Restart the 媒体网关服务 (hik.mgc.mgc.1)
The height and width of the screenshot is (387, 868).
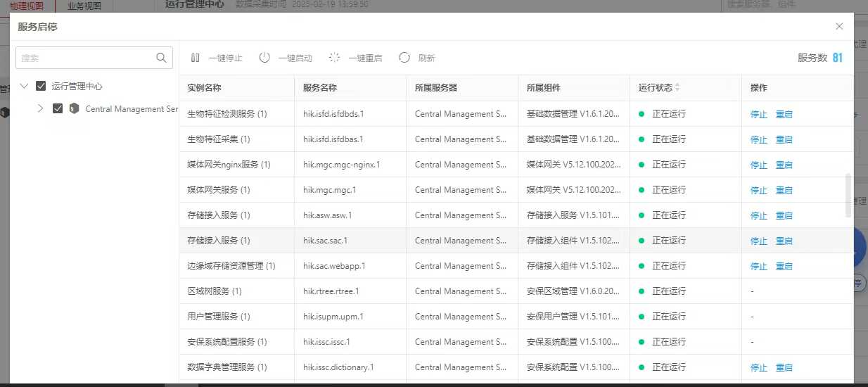(784, 190)
